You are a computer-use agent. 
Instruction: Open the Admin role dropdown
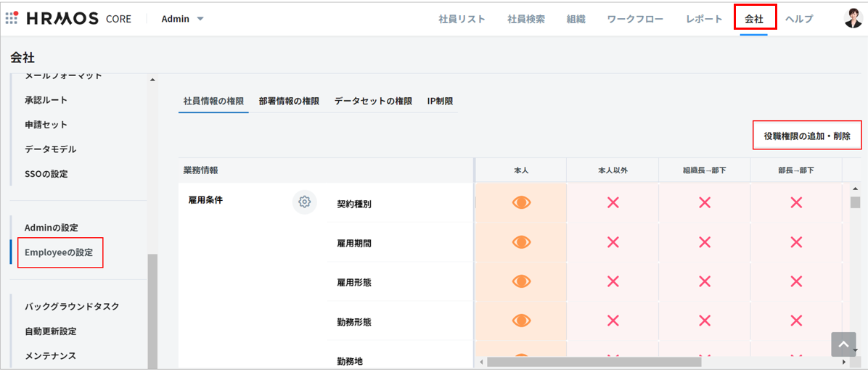click(183, 19)
